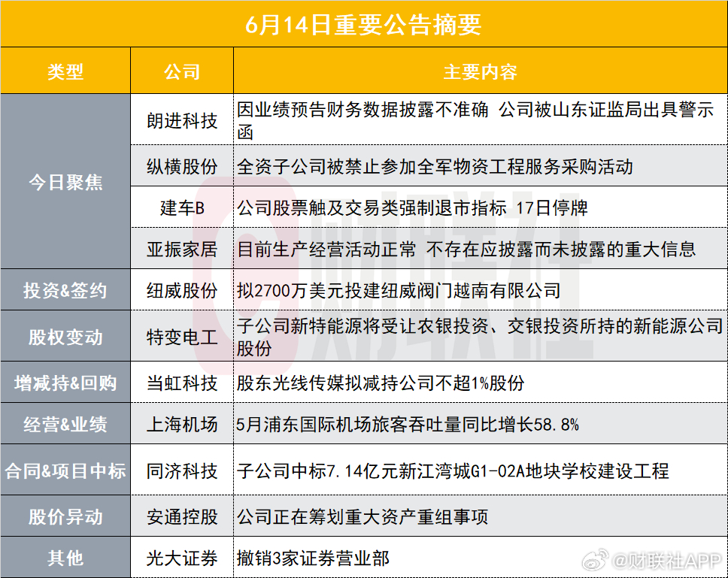728x578 pixels.
Task: Select the '类型' column header
Action: pos(65,71)
